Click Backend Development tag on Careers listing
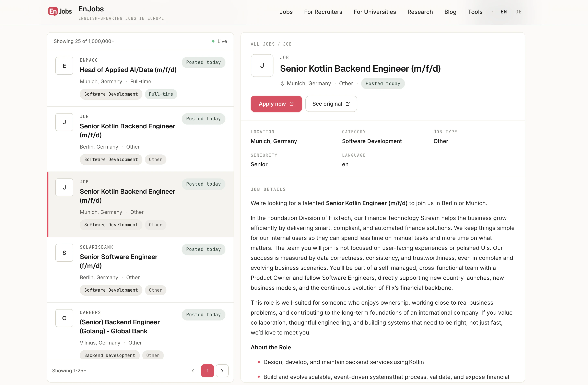 [110, 355]
